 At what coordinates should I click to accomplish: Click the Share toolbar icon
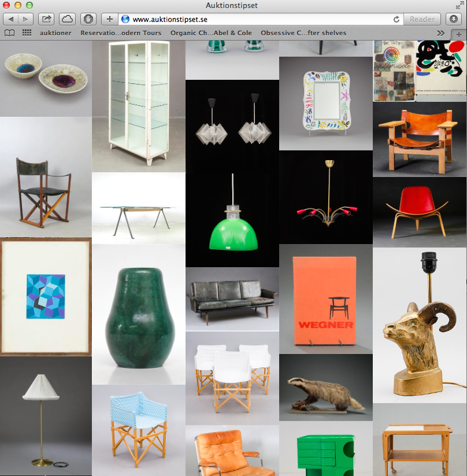[x=47, y=19]
